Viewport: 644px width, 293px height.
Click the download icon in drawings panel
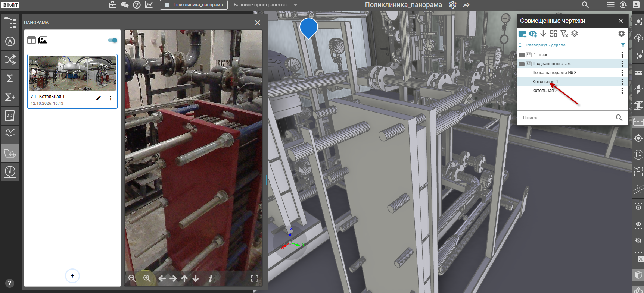click(x=543, y=34)
